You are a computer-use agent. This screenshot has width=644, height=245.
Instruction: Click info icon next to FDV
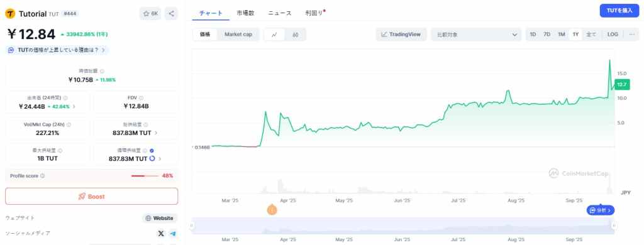tap(141, 98)
